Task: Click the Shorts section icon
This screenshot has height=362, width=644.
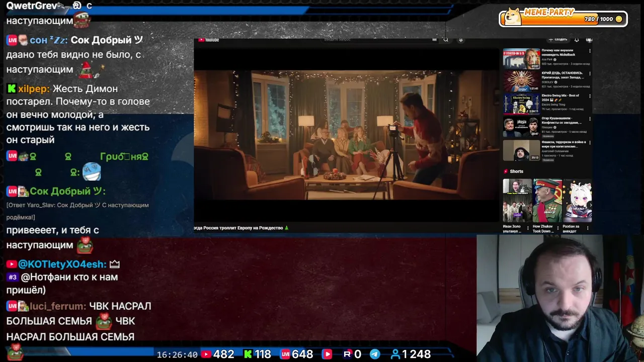Action: [x=506, y=171]
